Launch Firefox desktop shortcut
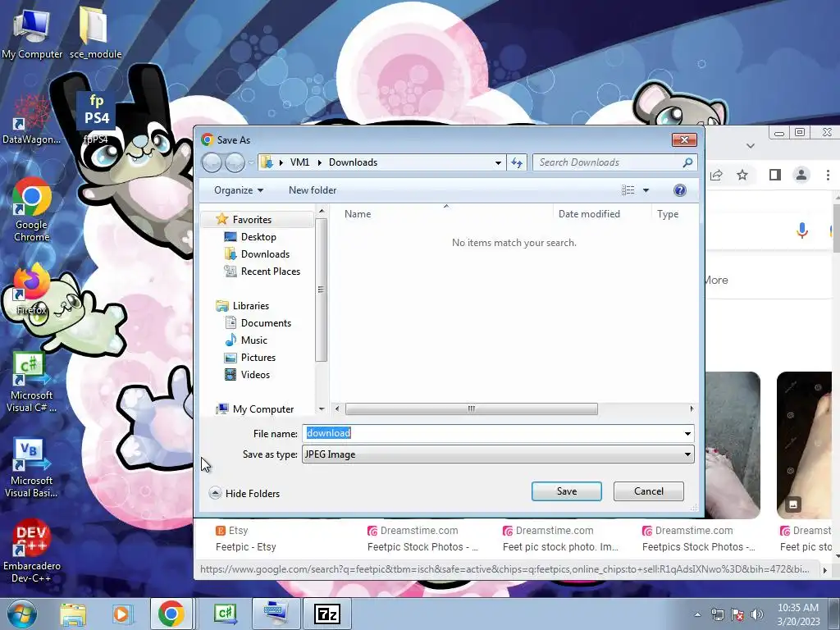840x630 pixels. click(x=31, y=290)
